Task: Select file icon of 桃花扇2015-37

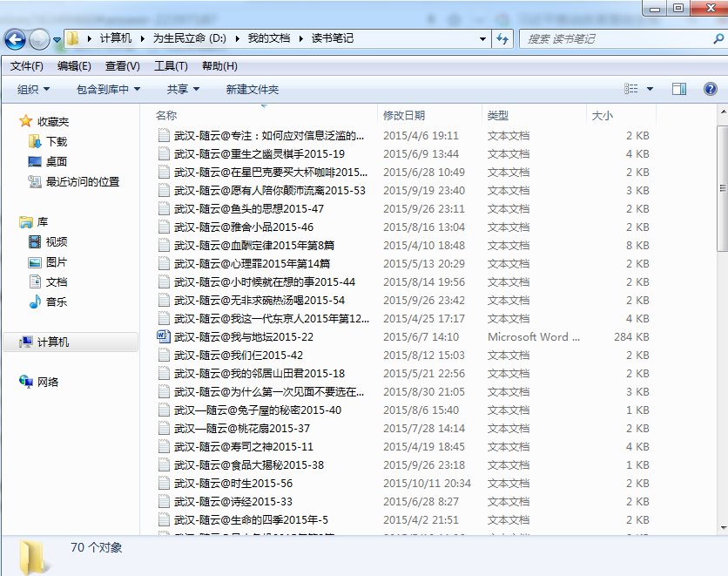Action: (164, 428)
